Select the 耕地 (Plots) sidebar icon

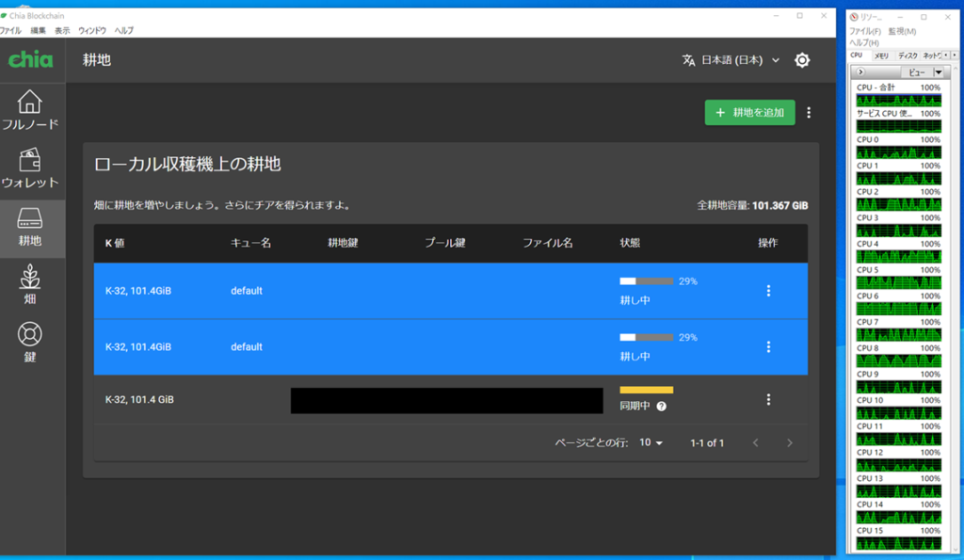(x=29, y=228)
